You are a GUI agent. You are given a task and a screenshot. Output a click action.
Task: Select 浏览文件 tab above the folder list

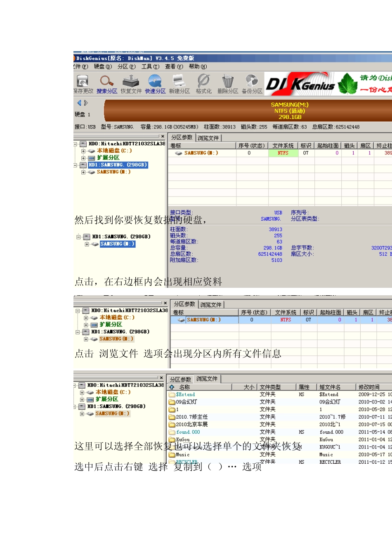click(x=207, y=379)
